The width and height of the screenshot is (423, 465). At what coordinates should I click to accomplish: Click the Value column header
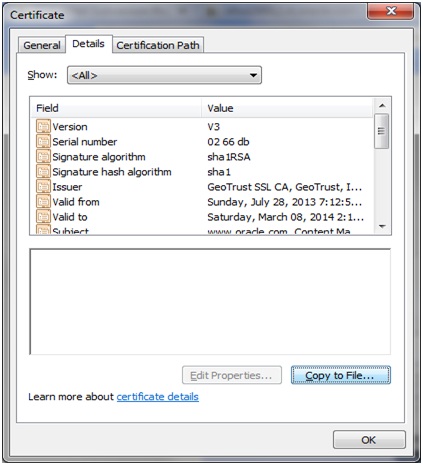[x=287, y=108]
